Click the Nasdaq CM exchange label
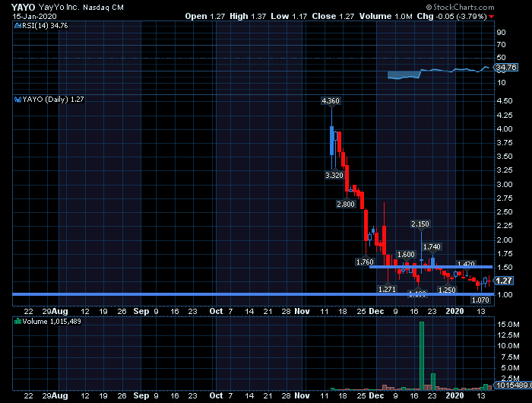This screenshot has width=532, height=403. pos(103,7)
